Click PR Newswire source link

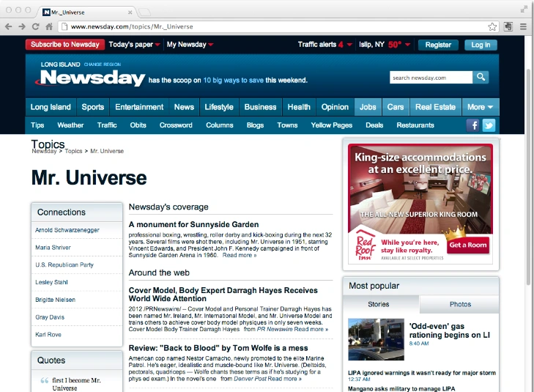click(275, 329)
